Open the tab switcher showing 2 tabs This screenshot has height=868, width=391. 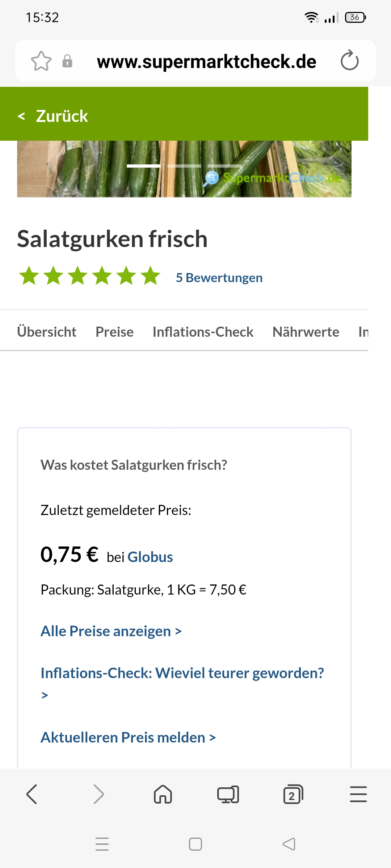(293, 794)
